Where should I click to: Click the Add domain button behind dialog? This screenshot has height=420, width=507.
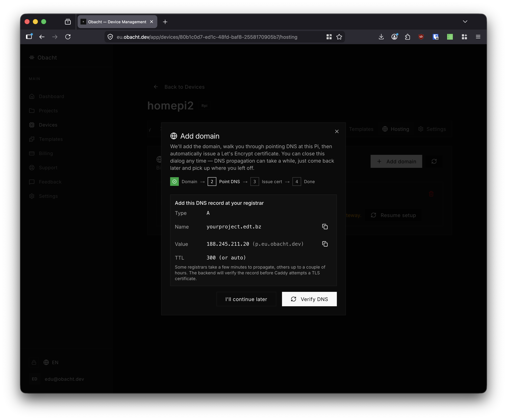[x=396, y=161]
